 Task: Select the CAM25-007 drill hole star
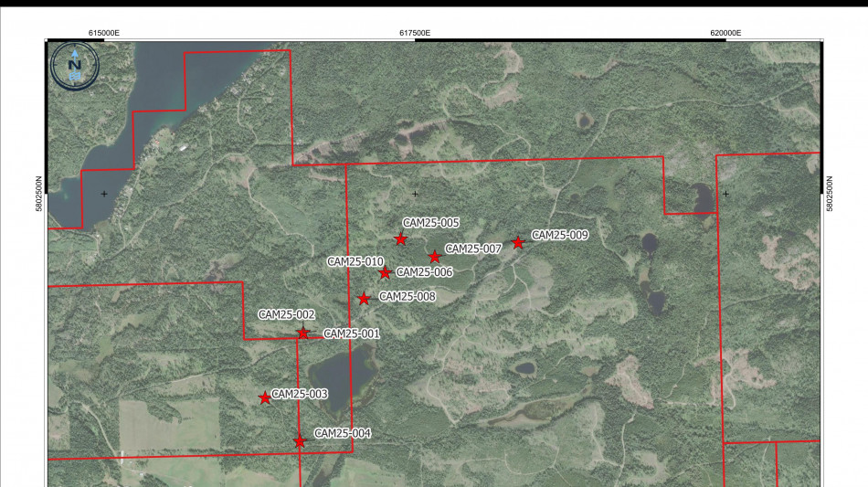pos(435,257)
